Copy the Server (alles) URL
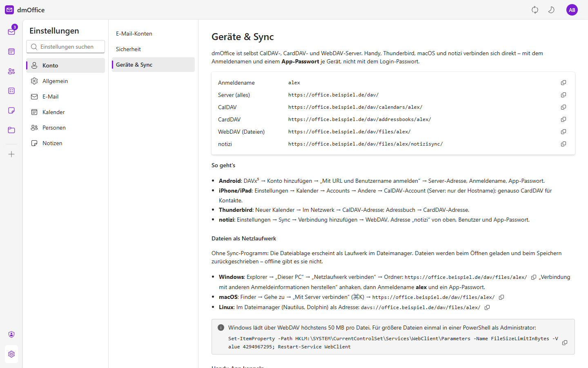This screenshot has width=588, height=368. (x=563, y=95)
